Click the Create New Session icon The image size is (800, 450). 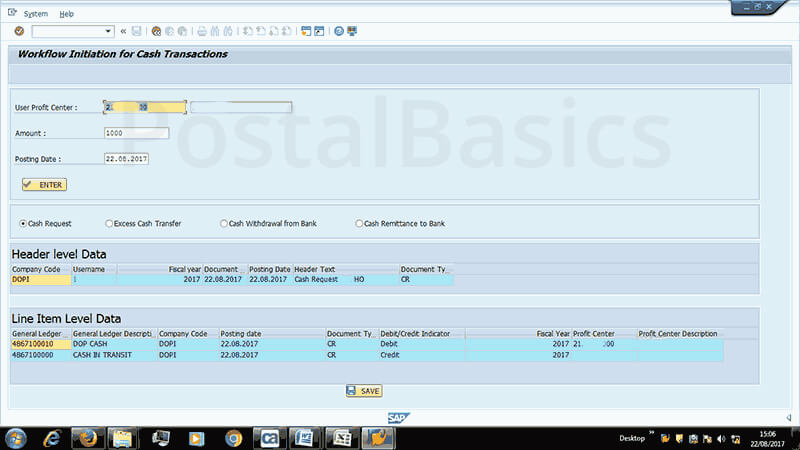coord(304,31)
